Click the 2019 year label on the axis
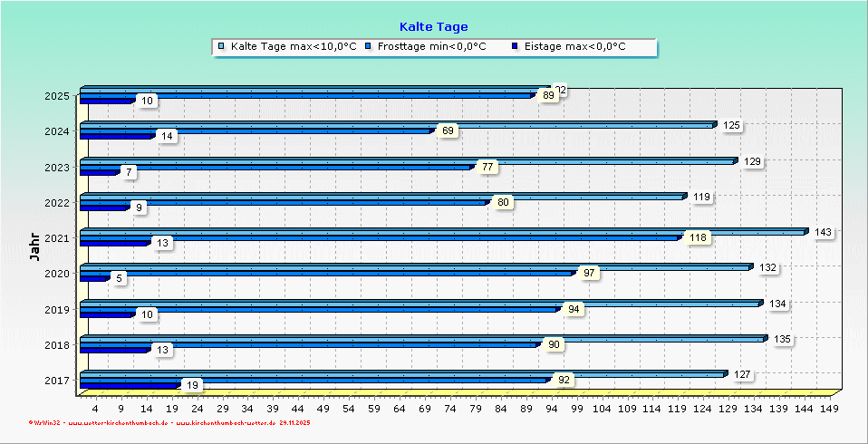868x444 pixels. coord(56,309)
